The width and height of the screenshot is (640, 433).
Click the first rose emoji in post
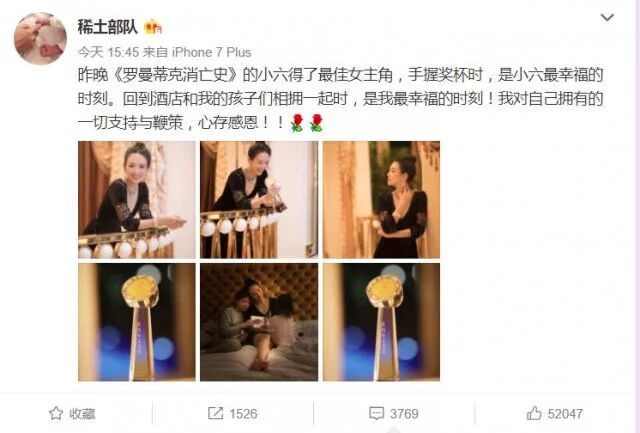click(x=297, y=122)
